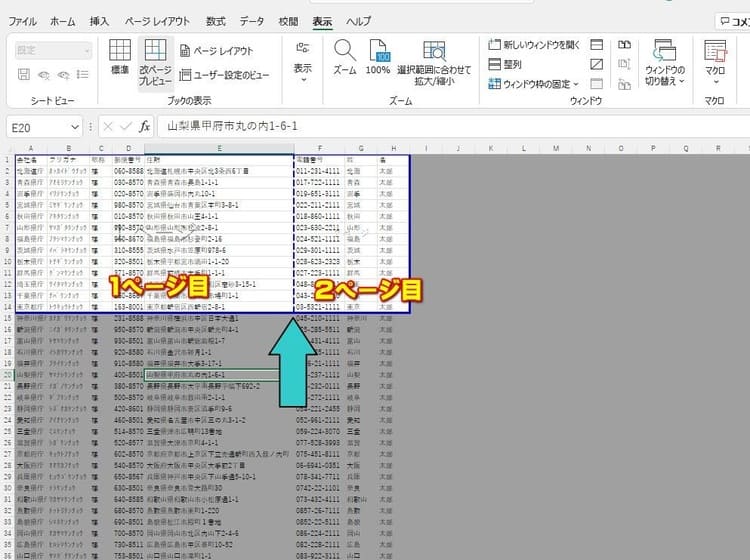The width and height of the screenshot is (750, 560).
Task: Switch to the ページ レイアウト tab
Action: [x=157, y=22]
